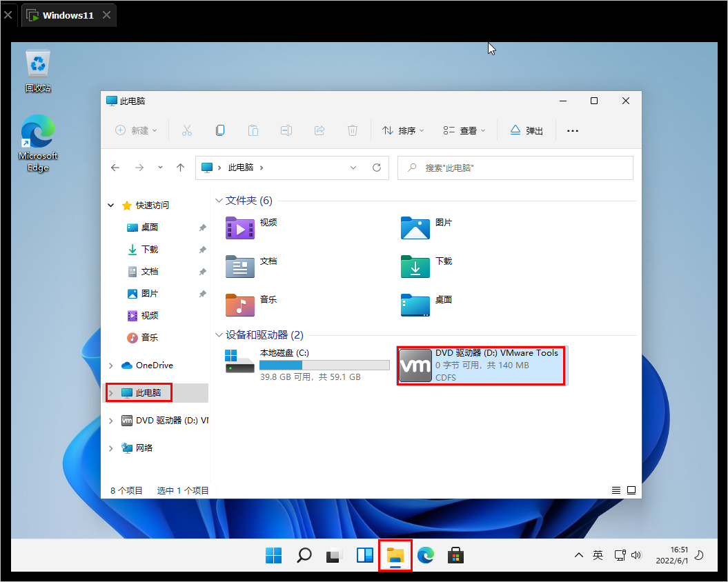Viewport: 728px width, 582px height.
Task: Click the Paste icon
Action: 253,130
